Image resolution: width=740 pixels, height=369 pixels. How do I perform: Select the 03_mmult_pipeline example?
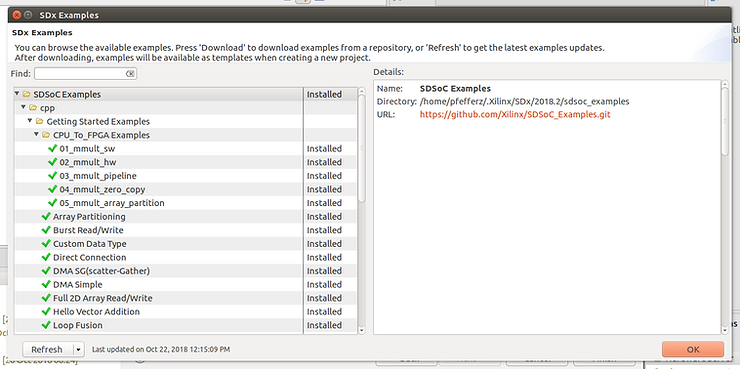98,176
